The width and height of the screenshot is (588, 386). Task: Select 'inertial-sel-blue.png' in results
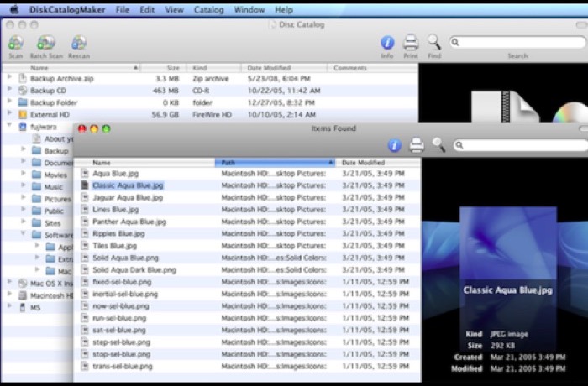pos(125,294)
